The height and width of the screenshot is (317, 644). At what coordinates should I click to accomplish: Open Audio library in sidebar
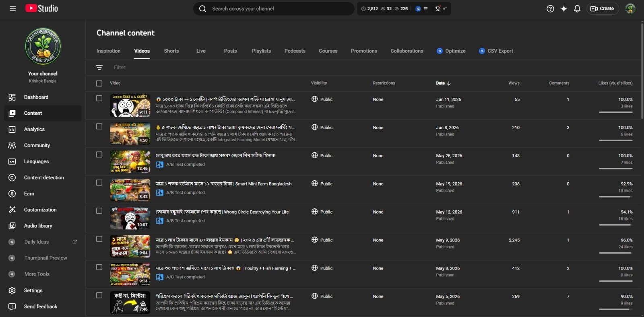(43, 226)
